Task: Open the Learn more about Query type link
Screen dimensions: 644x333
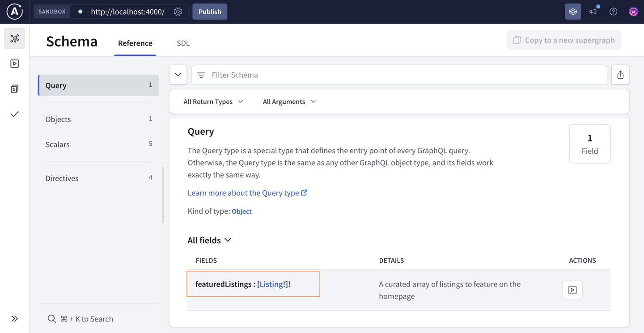Action: (x=244, y=193)
